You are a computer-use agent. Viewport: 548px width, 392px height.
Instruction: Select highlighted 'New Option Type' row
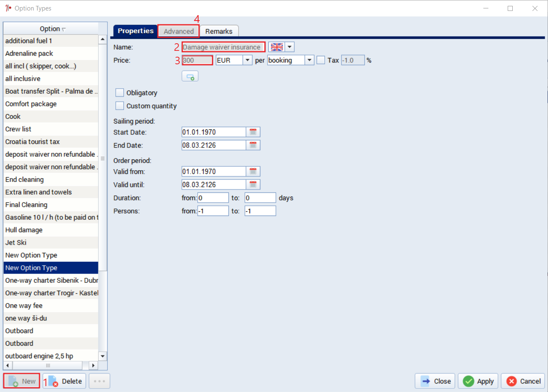[x=51, y=268]
